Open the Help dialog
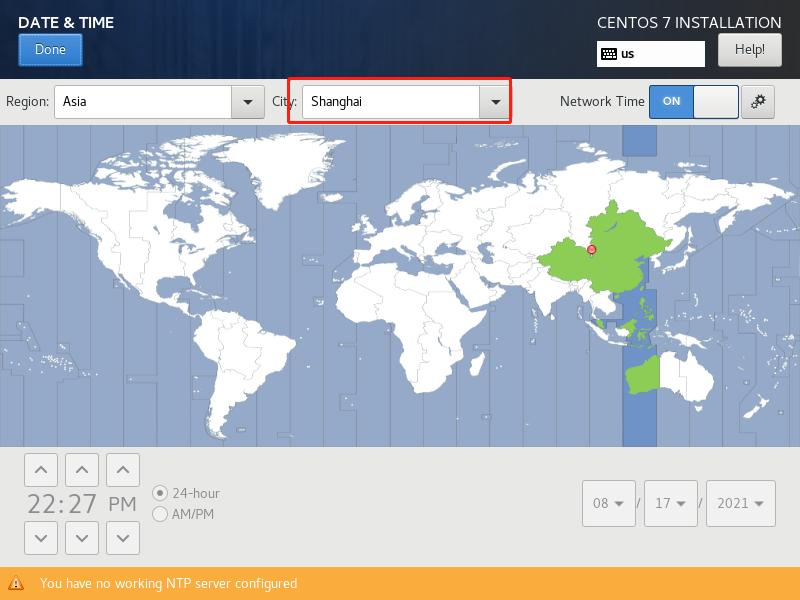The image size is (800, 600). point(751,50)
